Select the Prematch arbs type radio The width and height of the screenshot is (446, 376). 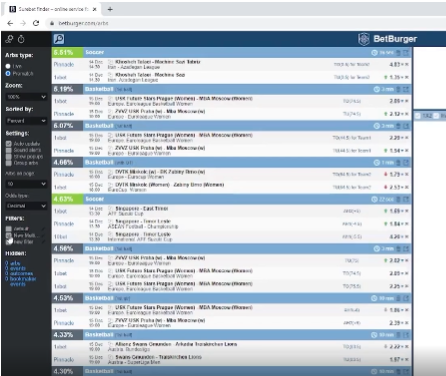[x=8, y=73]
